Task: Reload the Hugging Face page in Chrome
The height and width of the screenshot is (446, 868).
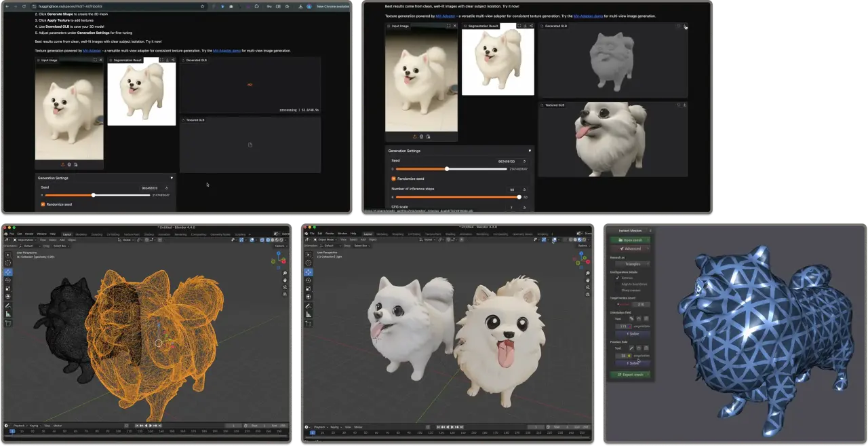Action: 24,6
